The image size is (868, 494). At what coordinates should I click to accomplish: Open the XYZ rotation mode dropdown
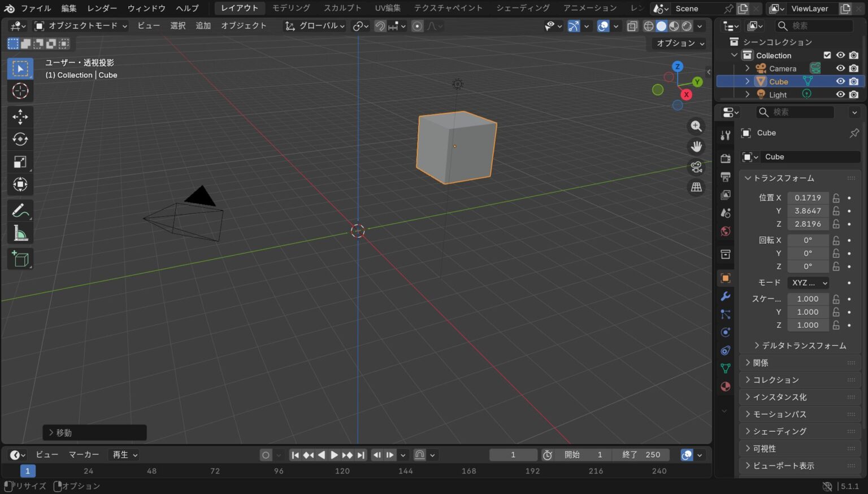click(x=808, y=283)
